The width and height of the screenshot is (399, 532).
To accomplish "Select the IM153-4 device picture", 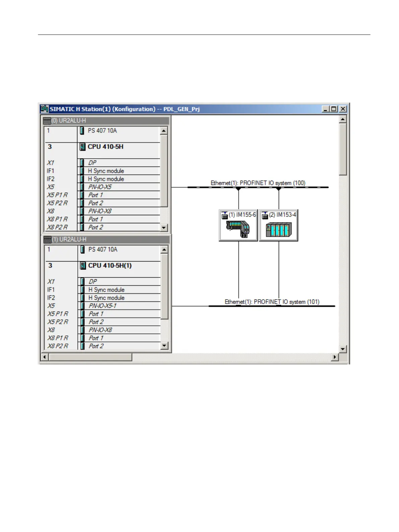I will pos(279,229).
